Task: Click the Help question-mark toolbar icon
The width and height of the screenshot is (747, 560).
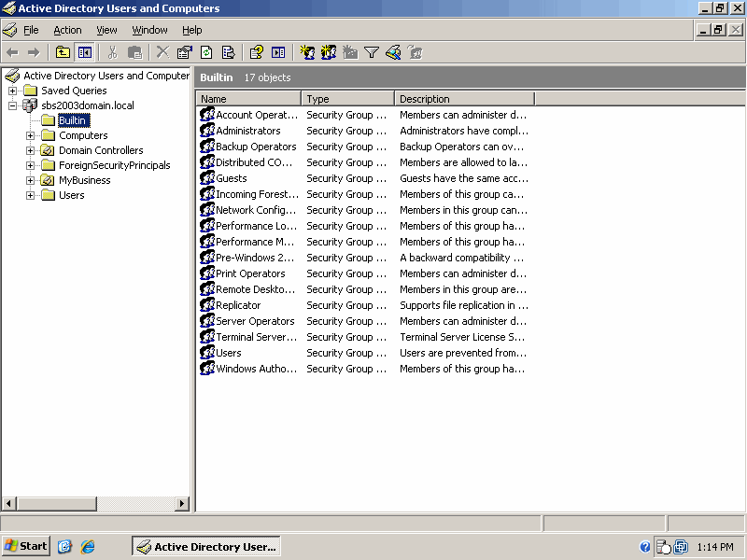Action: (x=256, y=52)
